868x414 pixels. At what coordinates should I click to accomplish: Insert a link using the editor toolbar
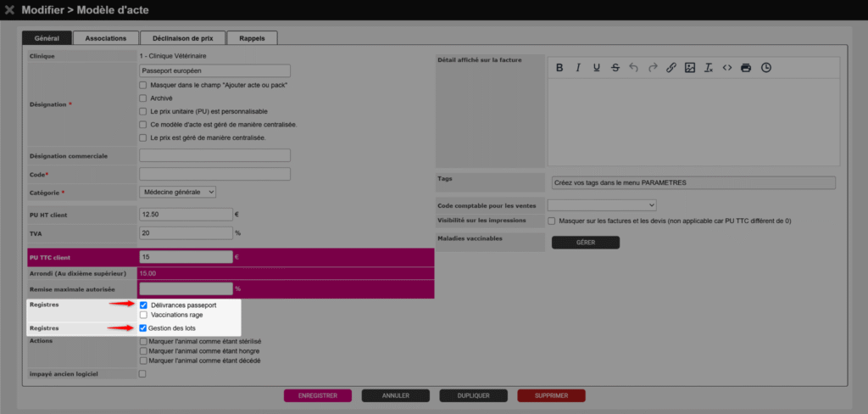coord(670,68)
